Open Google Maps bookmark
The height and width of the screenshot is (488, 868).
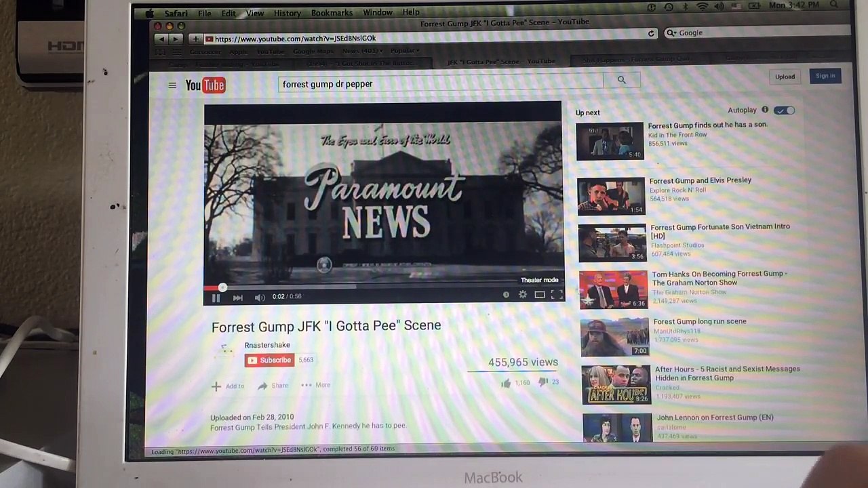click(x=313, y=52)
